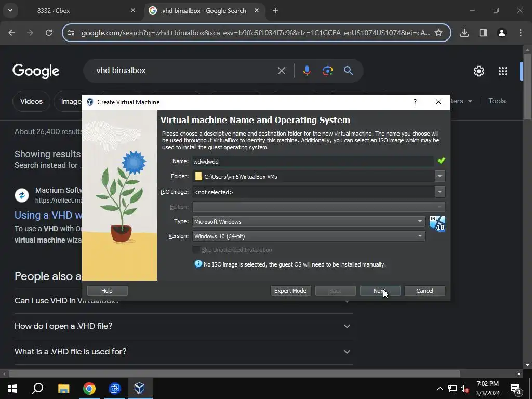Open VirtualBox taskbar icon
The width and height of the screenshot is (532, 399).
pyautogui.click(x=139, y=389)
